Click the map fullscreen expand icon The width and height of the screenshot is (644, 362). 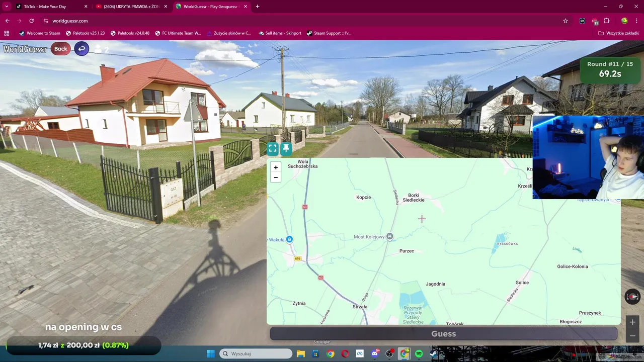tap(273, 148)
